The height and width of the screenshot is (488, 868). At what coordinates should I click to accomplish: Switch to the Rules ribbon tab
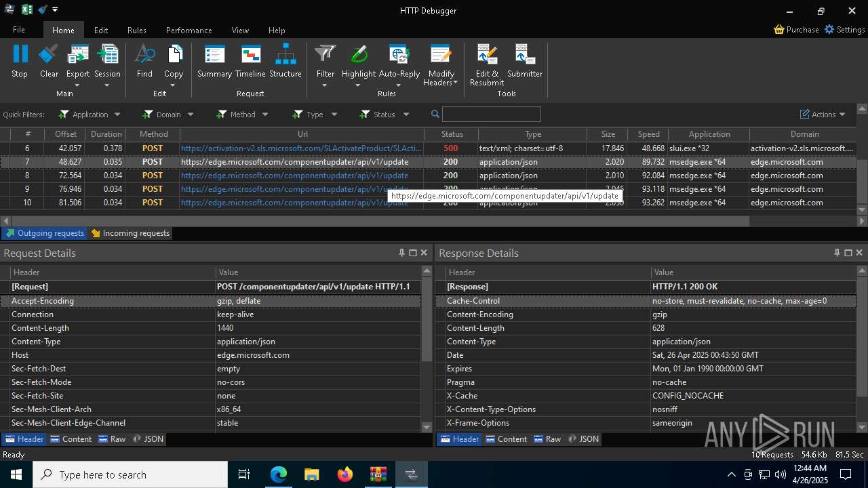coord(137,30)
